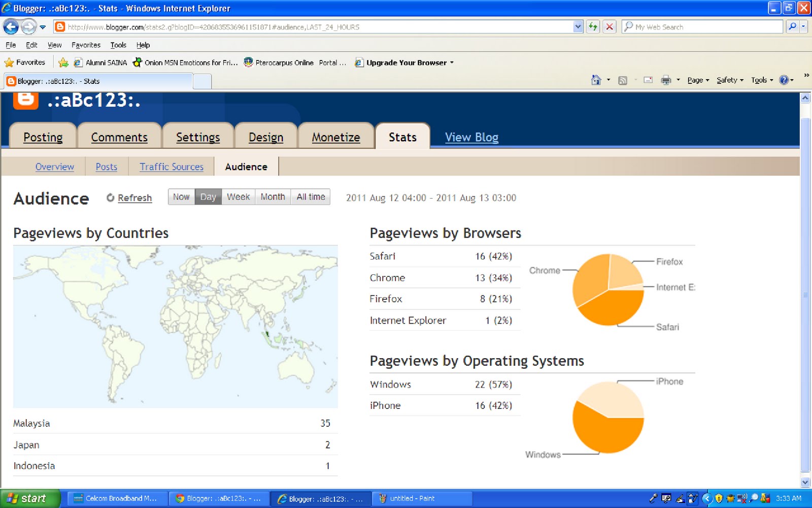Screen dimensions: 812x508
Task: Click the Onion MSN Emoticons favorite icon
Action: pyautogui.click(x=137, y=62)
